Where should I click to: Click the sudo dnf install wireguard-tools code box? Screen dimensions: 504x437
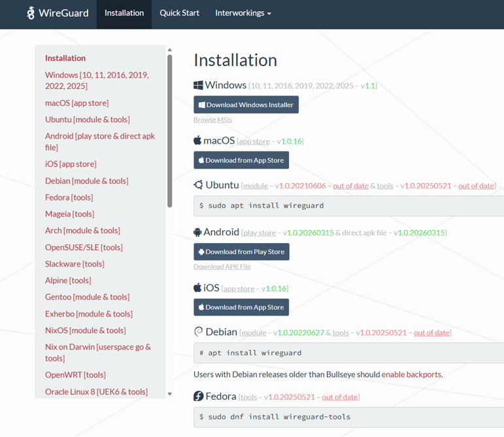[x=349, y=417]
